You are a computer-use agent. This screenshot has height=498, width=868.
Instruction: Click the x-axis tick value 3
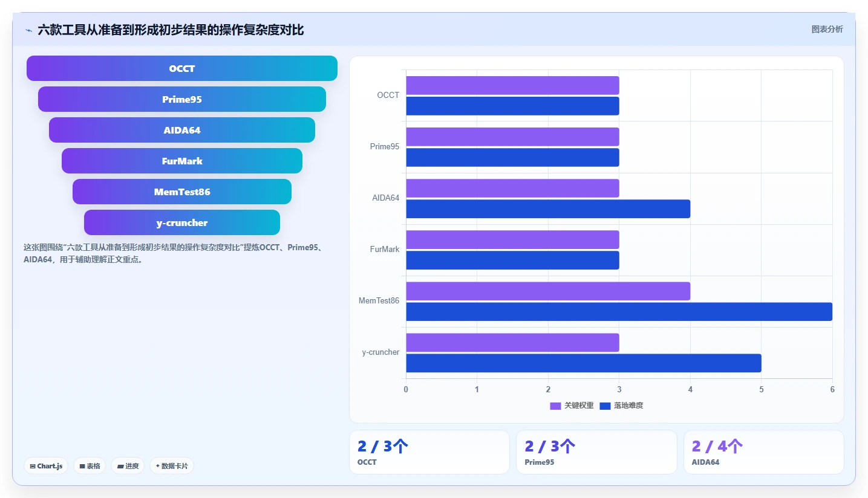pyautogui.click(x=619, y=389)
